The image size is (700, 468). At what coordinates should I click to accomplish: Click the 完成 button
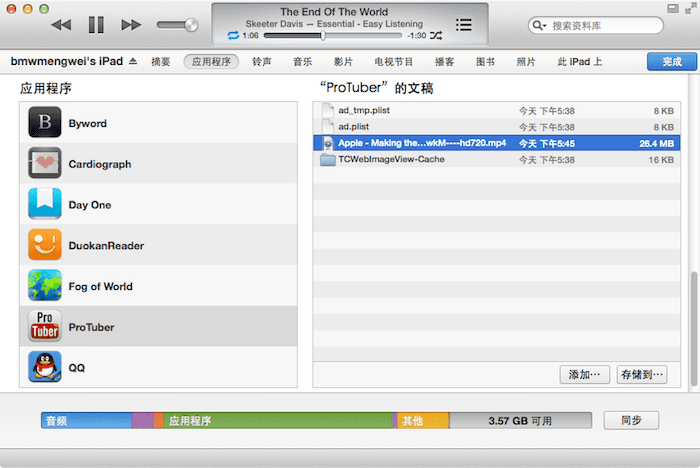(672, 62)
